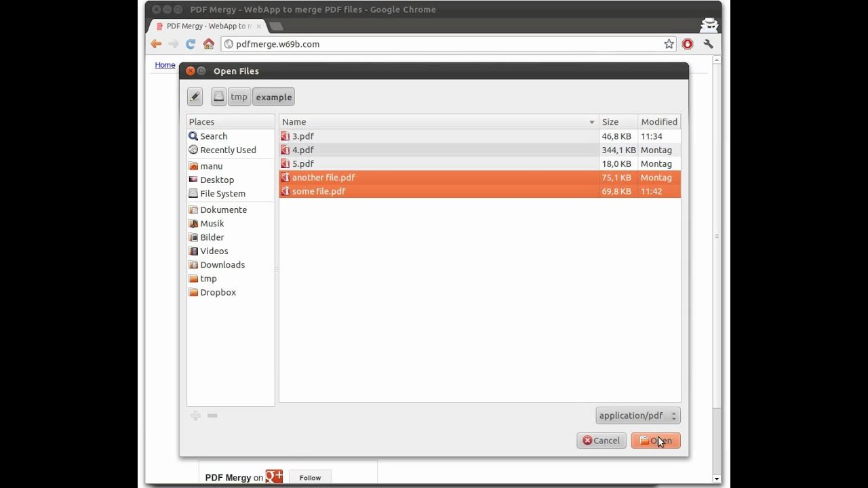This screenshot has height=488, width=868.
Task: Select file 3.pdf
Action: [479, 136]
